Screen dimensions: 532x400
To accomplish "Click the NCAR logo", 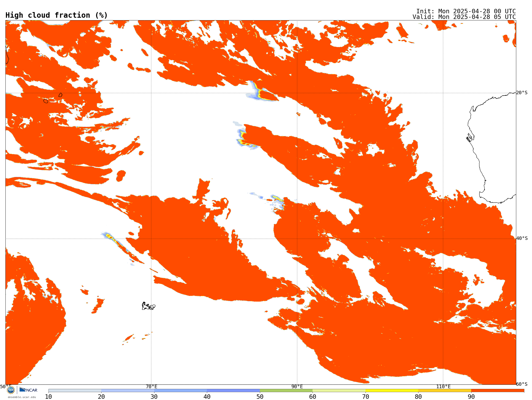I will [x=28, y=390].
